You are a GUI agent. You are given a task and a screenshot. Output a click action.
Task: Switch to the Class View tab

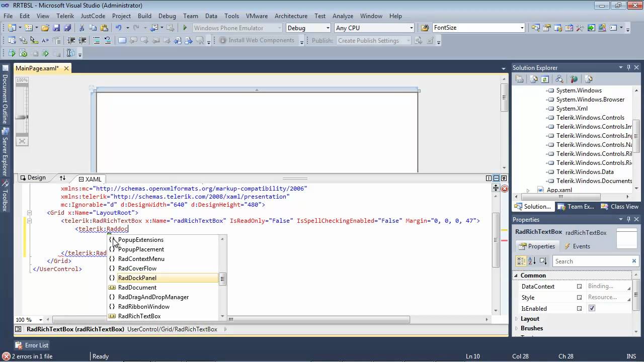[x=620, y=207]
